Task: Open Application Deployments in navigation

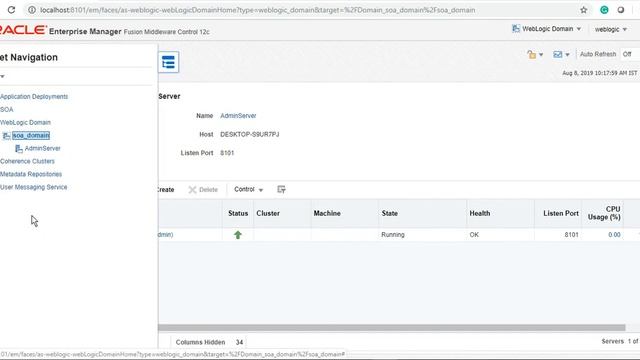Action: [x=34, y=97]
